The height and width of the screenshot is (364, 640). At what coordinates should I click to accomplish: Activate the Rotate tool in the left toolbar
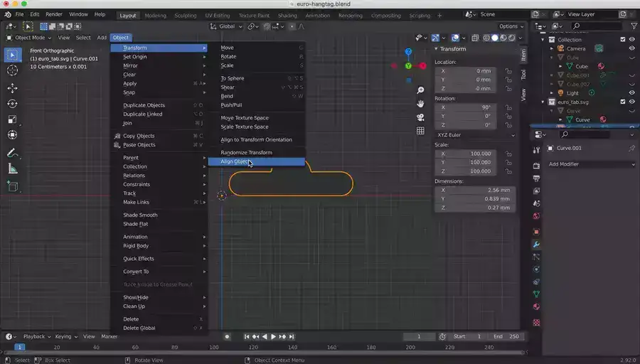coord(12,104)
